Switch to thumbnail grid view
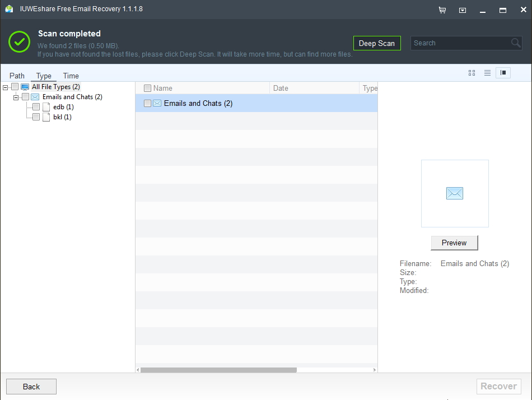Viewport: 532px width, 400px height. point(472,73)
